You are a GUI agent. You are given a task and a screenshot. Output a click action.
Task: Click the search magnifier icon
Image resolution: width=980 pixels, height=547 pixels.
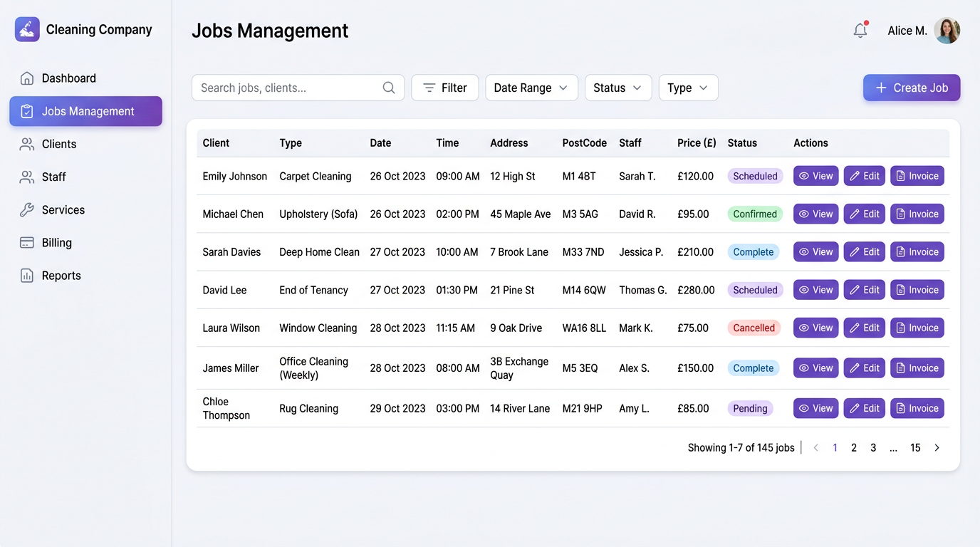pos(389,87)
